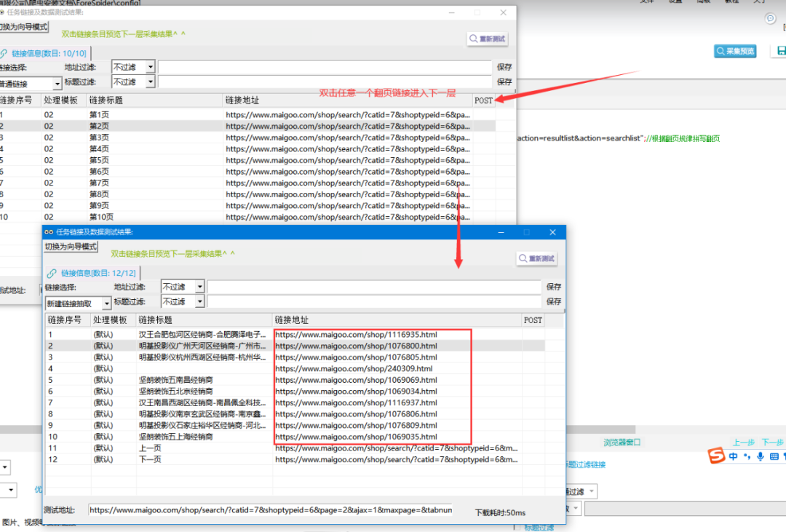Select 第5页 row in back window
Screen dimensions: 786x532
coord(247,160)
